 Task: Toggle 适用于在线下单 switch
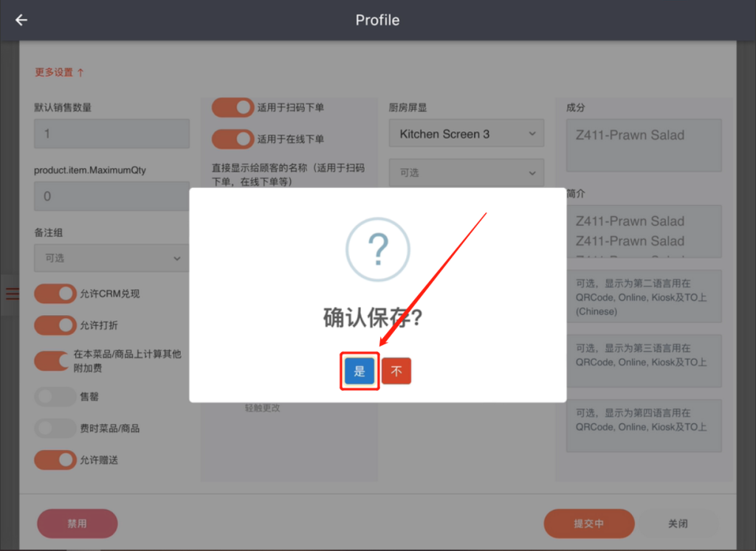tap(233, 139)
